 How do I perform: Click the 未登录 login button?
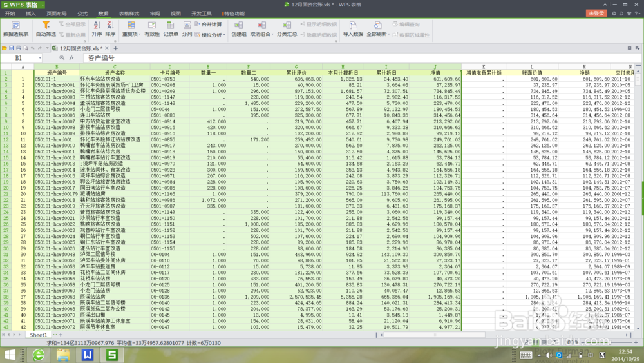pyautogui.click(x=596, y=13)
